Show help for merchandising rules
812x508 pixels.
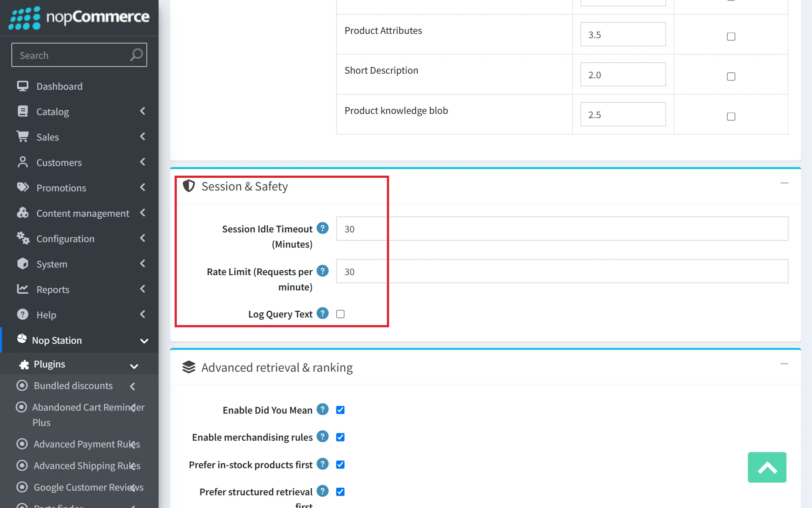323,436
